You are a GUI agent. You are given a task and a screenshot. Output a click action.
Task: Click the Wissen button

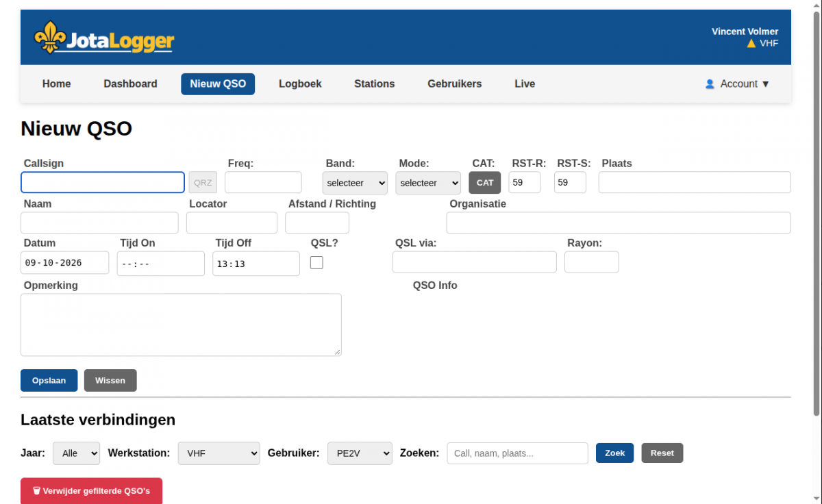tap(110, 381)
